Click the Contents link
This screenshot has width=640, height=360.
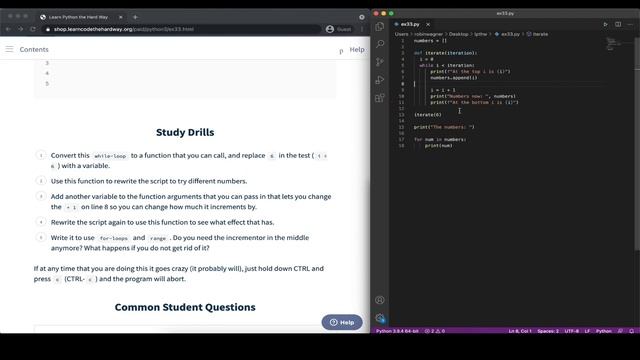click(x=34, y=49)
